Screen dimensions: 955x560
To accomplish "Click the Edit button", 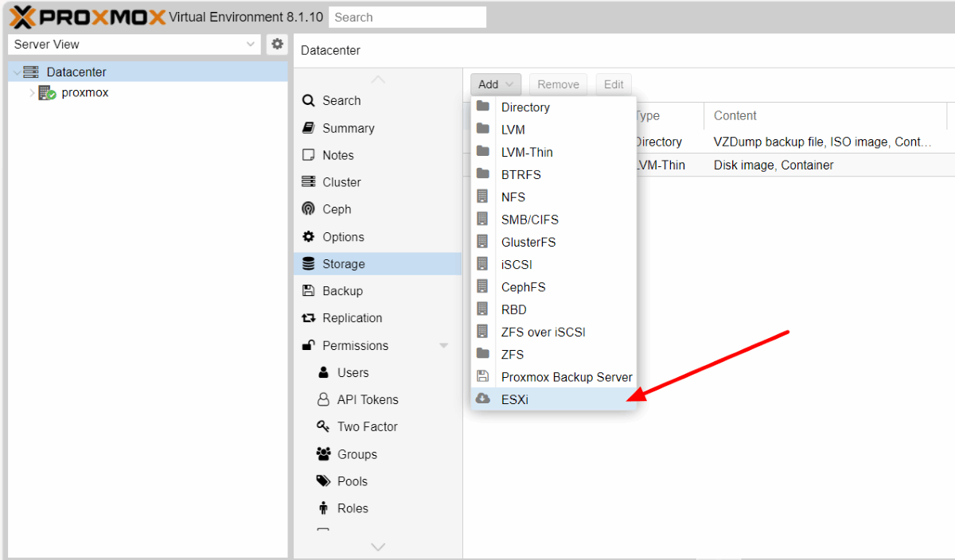I will [613, 84].
